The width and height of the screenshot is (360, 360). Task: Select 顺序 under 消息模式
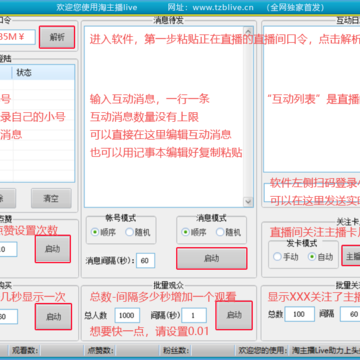(194, 232)
